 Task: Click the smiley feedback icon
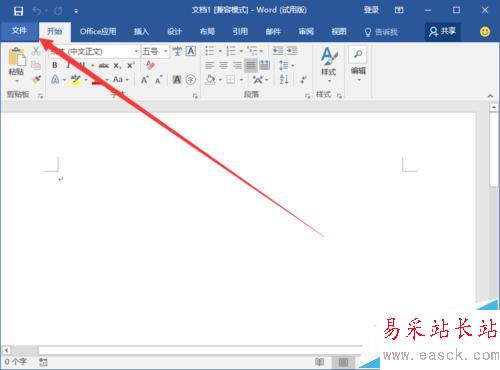pos(485,32)
